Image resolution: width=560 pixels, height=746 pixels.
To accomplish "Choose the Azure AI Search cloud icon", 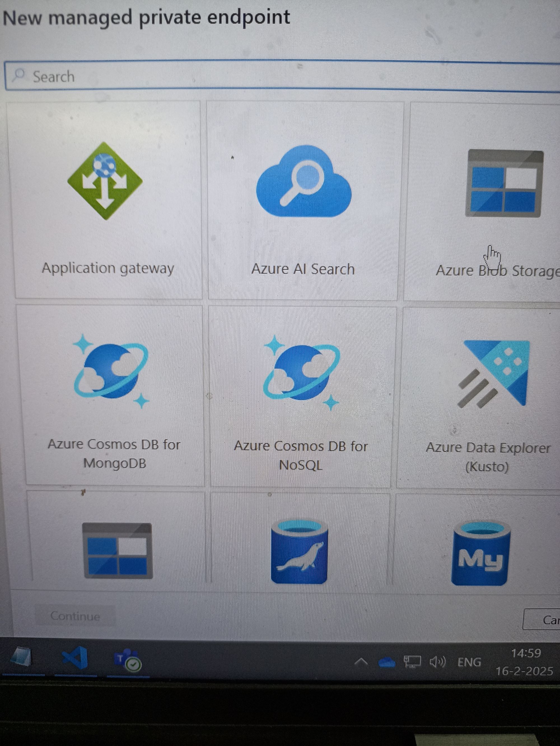I will [304, 181].
